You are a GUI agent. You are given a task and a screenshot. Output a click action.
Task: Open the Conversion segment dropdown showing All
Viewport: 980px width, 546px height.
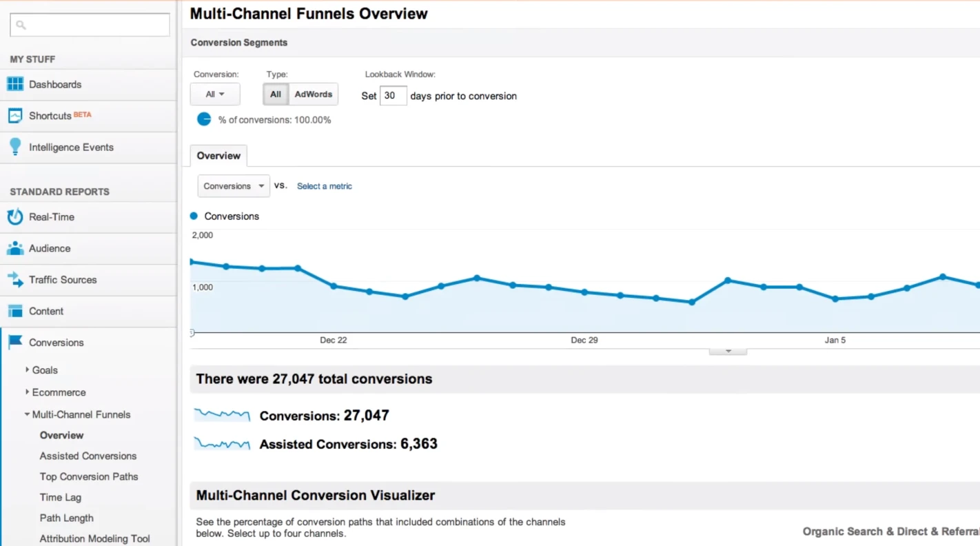pyautogui.click(x=215, y=94)
